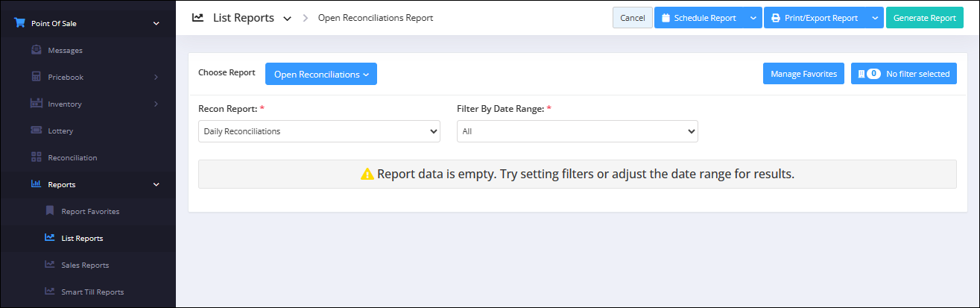
Task: Click the Smart Till Reports chart icon
Action: coord(50,292)
